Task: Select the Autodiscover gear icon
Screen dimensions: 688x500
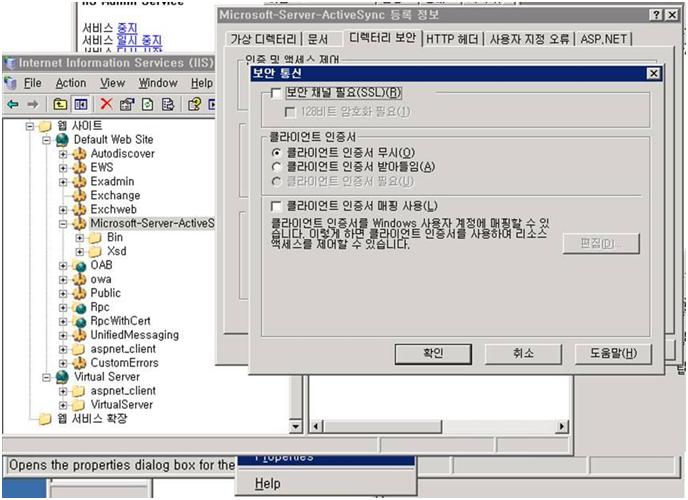Action: (79, 154)
